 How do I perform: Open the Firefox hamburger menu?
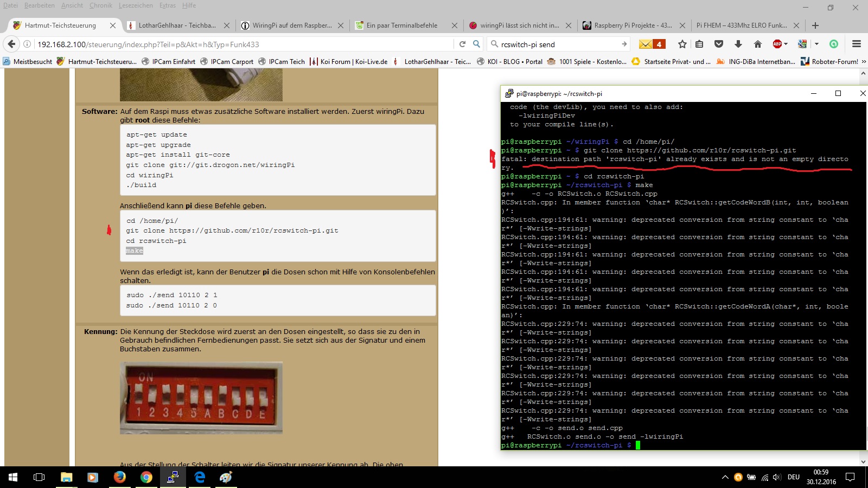tap(857, 44)
